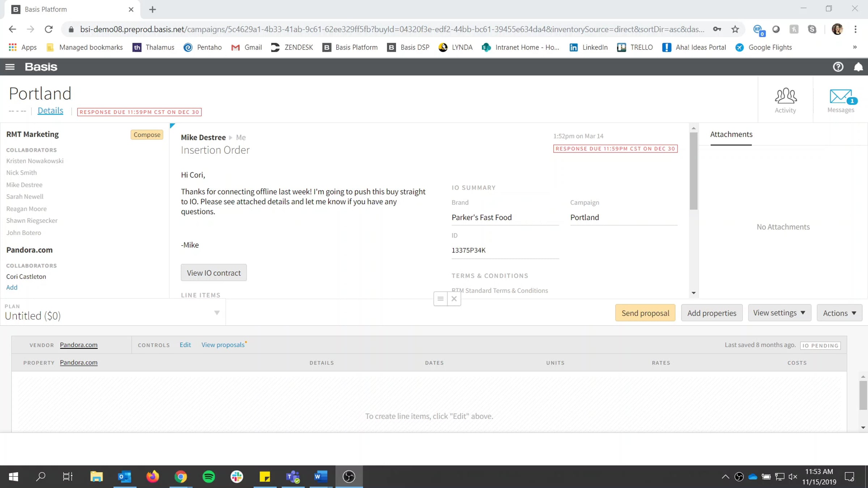Open the Details link under Portland
The image size is (868, 488).
[x=50, y=111]
